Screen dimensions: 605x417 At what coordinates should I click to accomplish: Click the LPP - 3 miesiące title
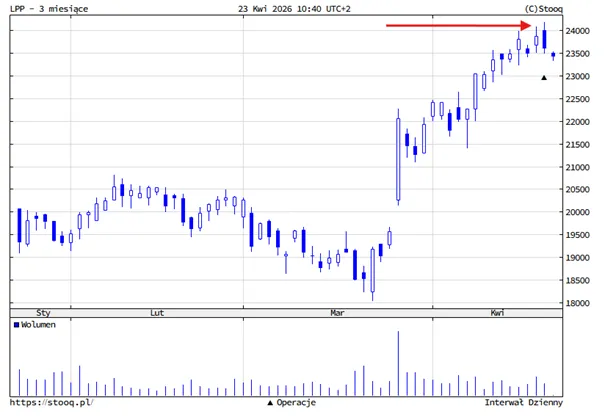click(x=49, y=8)
